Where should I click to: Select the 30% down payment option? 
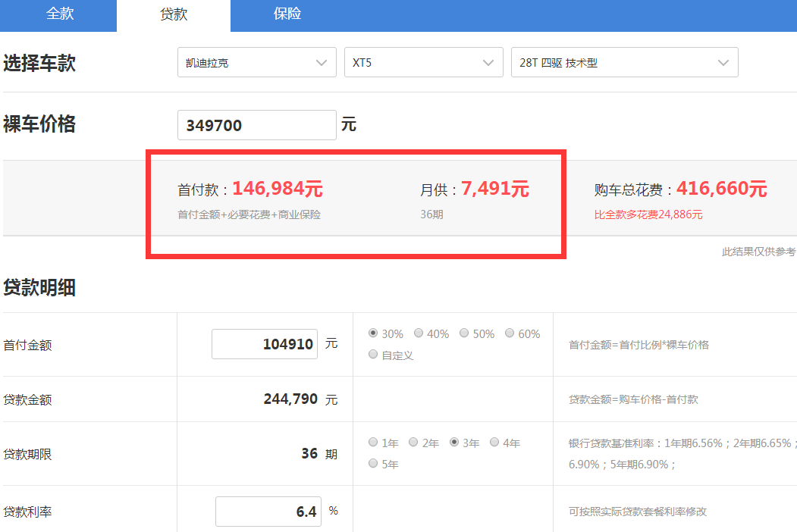[x=373, y=333]
